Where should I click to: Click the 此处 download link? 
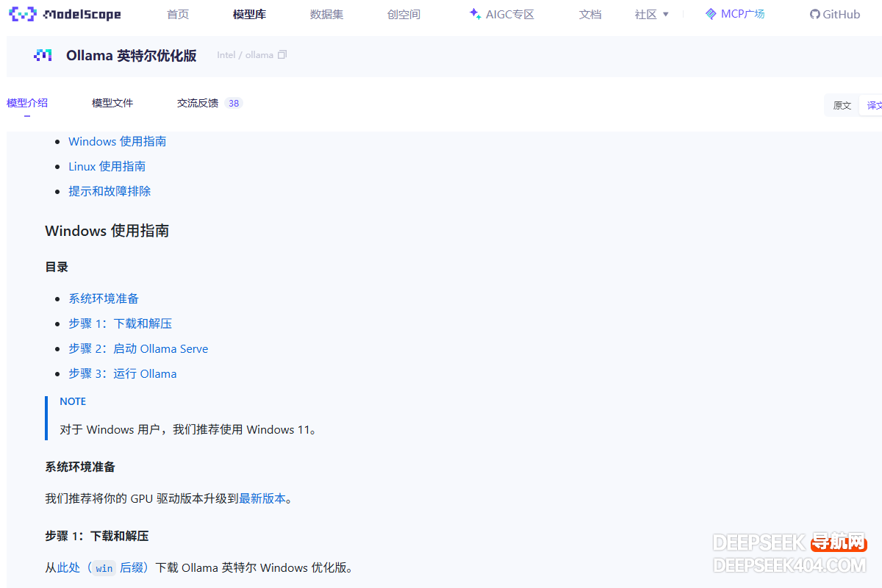click(68, 567)
